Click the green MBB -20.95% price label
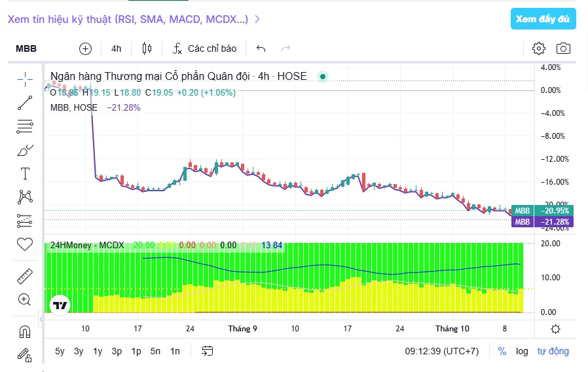Screen dimensions: 588x372 point(542,211)
